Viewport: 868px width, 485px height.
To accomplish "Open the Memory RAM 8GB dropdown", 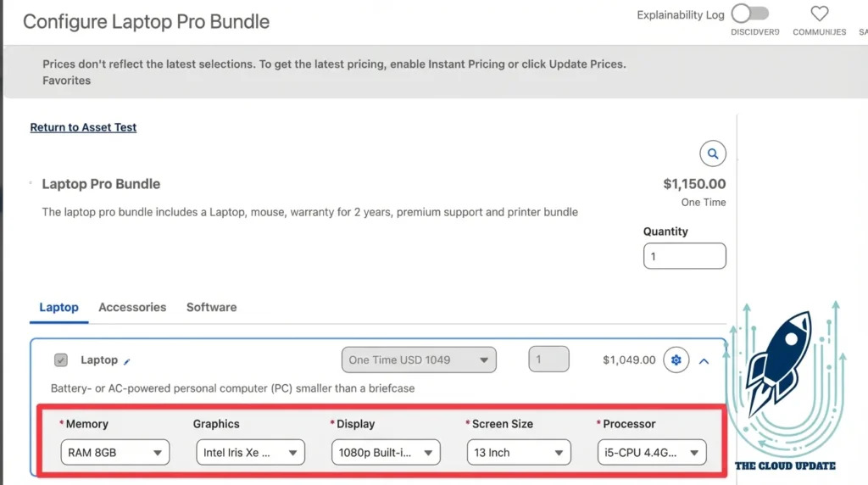I will 115,452.
